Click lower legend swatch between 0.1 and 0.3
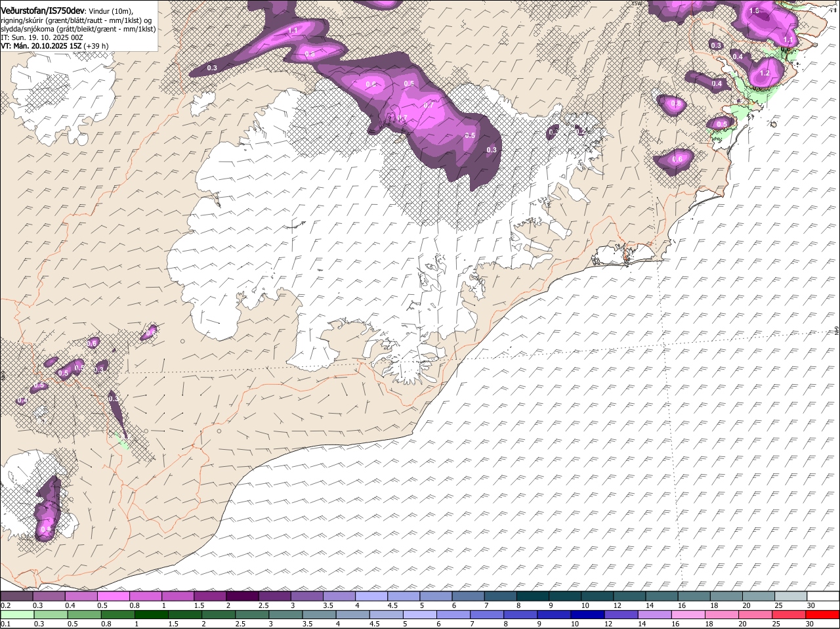 pyautogui.click(x=17, y=615)
